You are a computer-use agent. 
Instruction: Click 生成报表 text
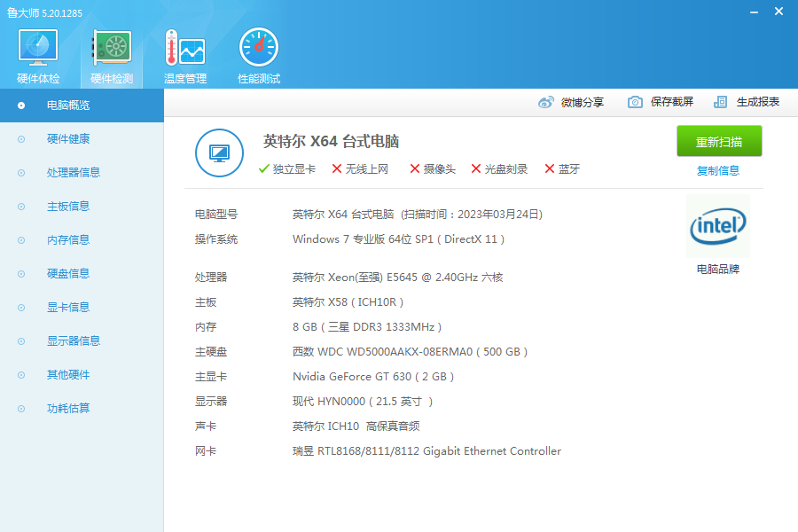point(758,102)
